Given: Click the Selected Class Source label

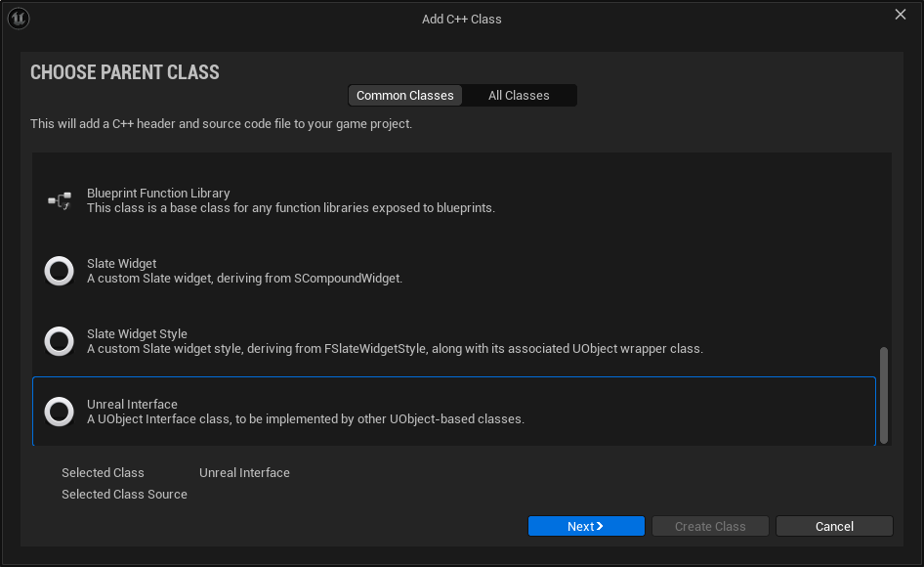Looking at the screenshot, I should click(x=124, y=495).
